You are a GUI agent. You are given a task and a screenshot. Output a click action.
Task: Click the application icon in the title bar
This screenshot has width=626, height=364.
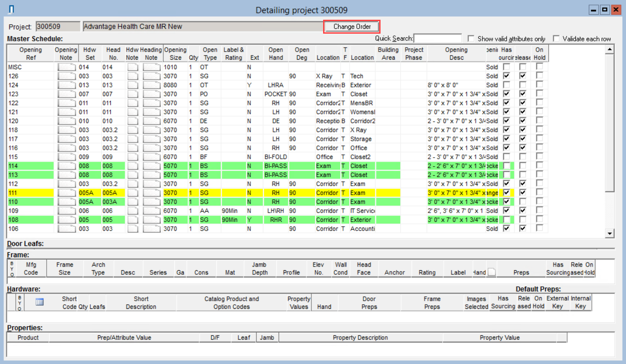pyautogui.click(x=12, y=10)
